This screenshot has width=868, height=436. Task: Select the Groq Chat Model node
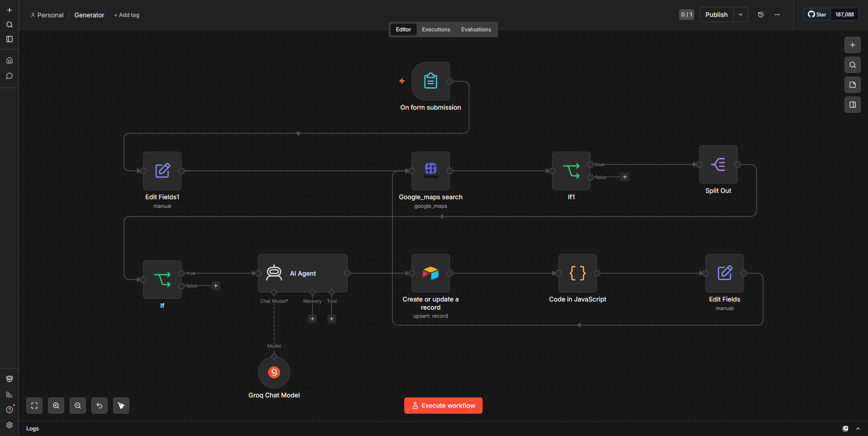pyautogui.click(x=274, y=372)
